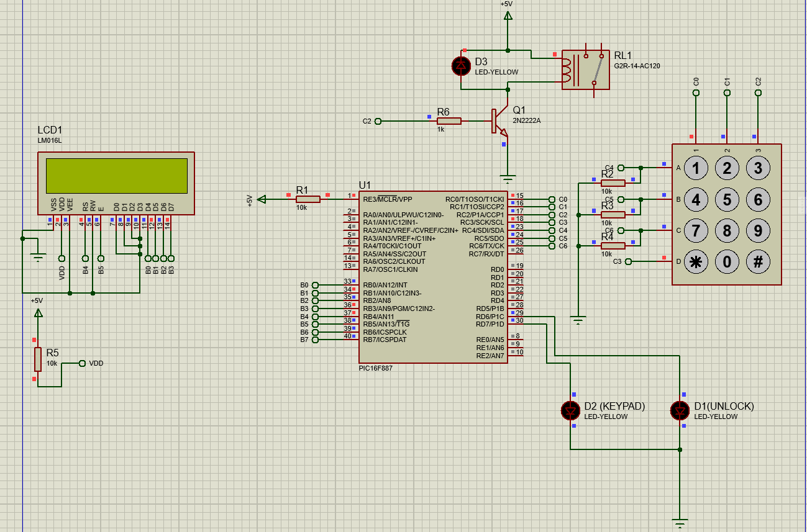807x532 pixels.
Task: Select the RL1 relay component
Action: pos(585,70)
